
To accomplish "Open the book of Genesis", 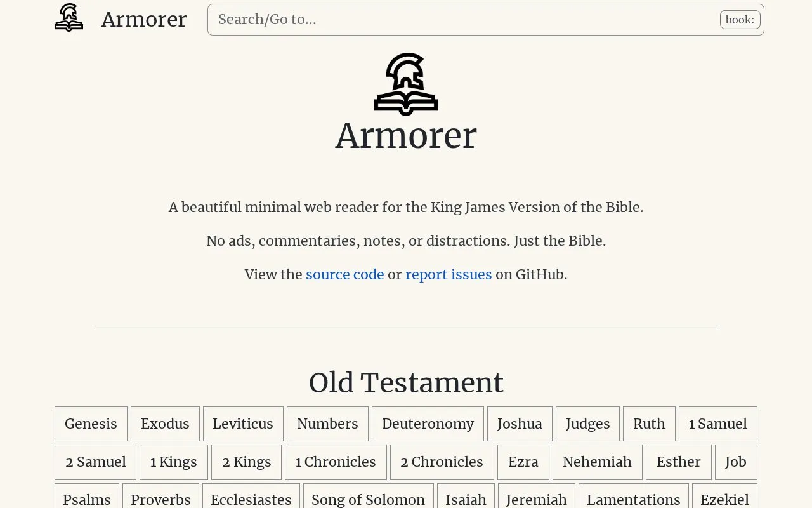I will click(x=91, y=424).
